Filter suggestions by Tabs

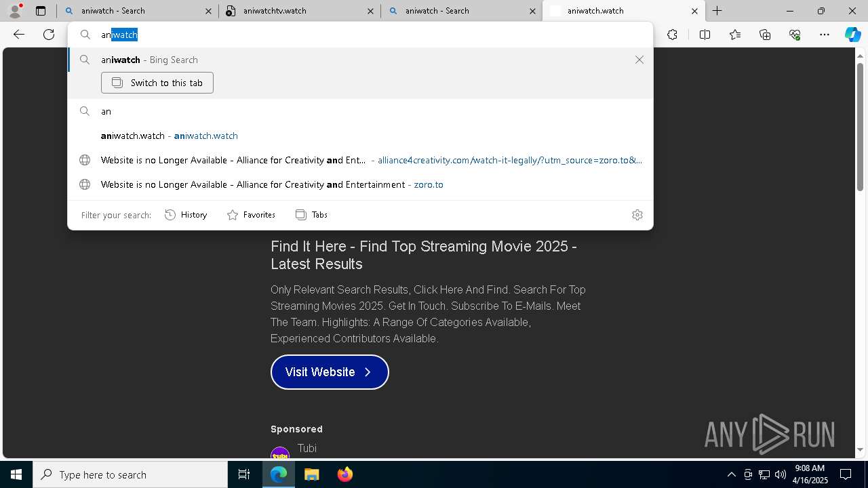pyautogui.click(x=311, y=215)
